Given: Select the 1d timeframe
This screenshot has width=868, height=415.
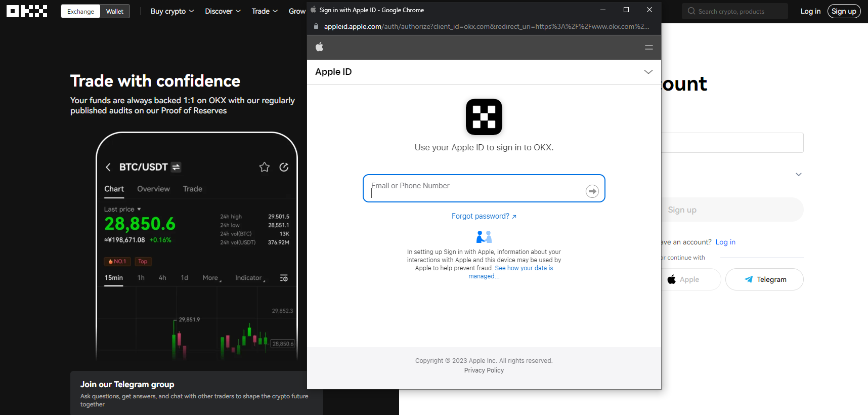Looking at the screenshot, I should point(185,278).
